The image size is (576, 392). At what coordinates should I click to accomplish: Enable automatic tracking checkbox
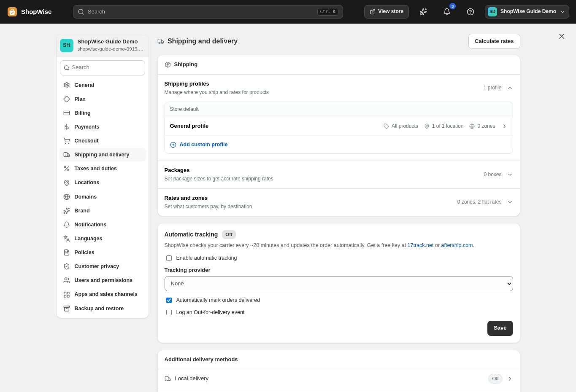tap(169, 258)
